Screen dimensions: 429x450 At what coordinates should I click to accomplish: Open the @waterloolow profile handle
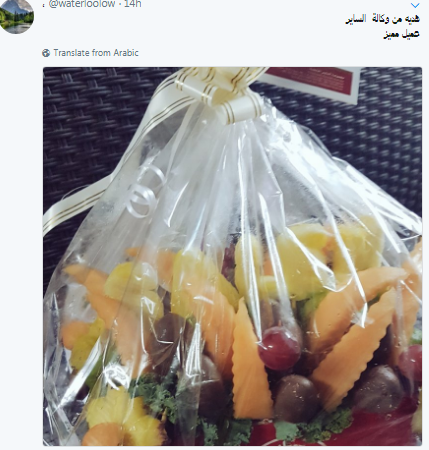point(82,4)
